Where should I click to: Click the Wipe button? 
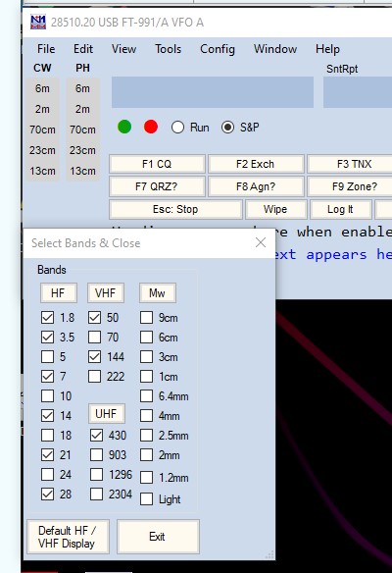(275, 209)
